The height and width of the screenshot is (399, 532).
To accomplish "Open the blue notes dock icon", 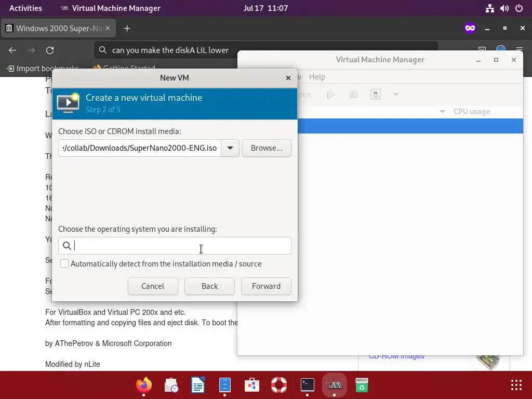I will [225, 385].
